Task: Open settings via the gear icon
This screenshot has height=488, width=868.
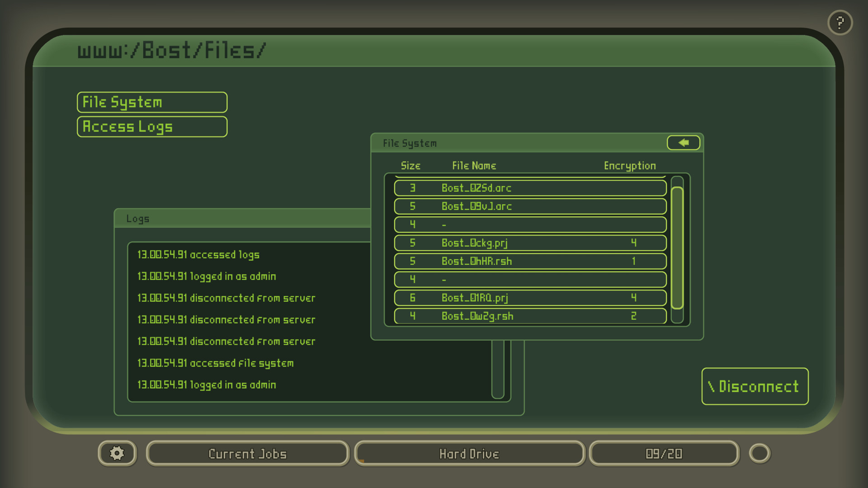Action: pos(117,453)
